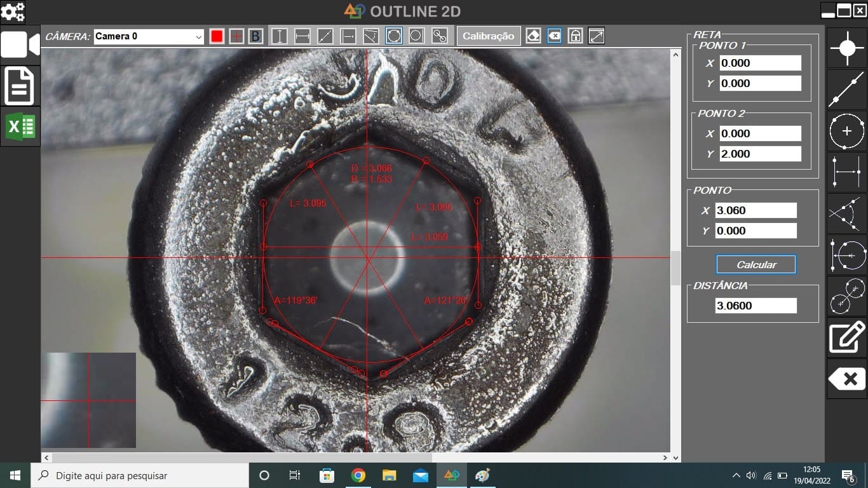The height and width of the screenshot is (488, 868).
Task: Open the Câmera dropdown showing Camera 0
Action: click(149, 36)
